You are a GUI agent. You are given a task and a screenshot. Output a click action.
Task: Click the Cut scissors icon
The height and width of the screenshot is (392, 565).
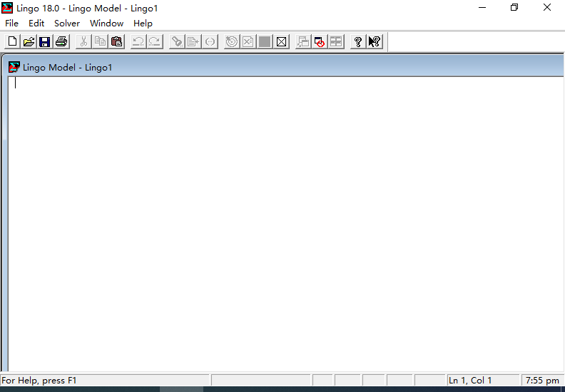[x=83, y=42]
